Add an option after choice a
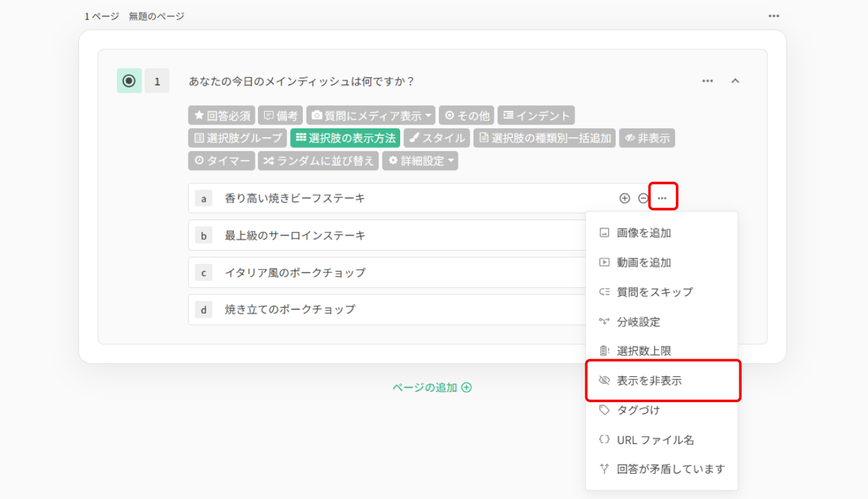This screenshot has height=499, width=868. point(625,198)
